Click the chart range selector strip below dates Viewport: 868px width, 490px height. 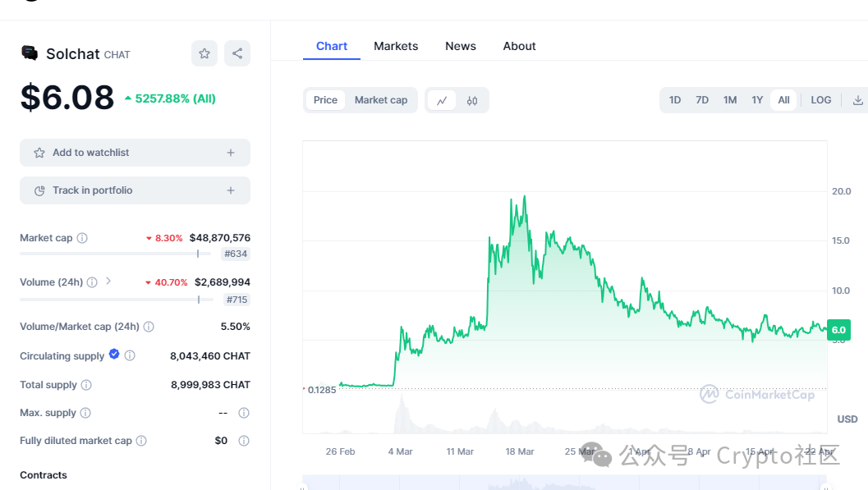(565, 483)
